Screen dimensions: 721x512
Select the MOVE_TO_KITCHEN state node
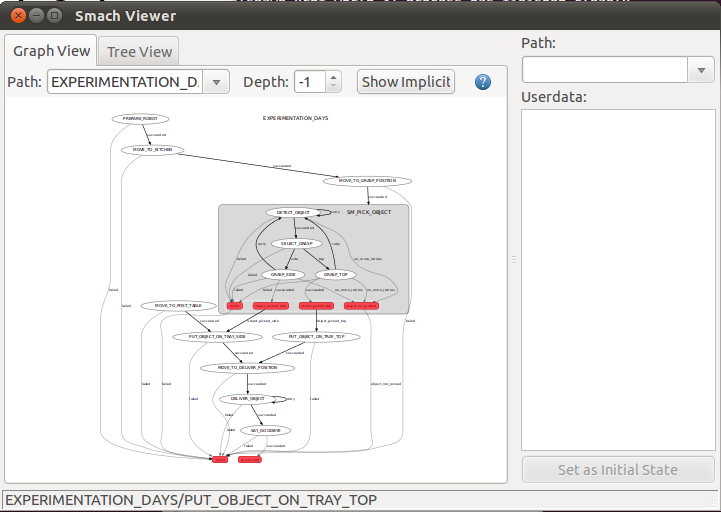[x=153, y=150]
